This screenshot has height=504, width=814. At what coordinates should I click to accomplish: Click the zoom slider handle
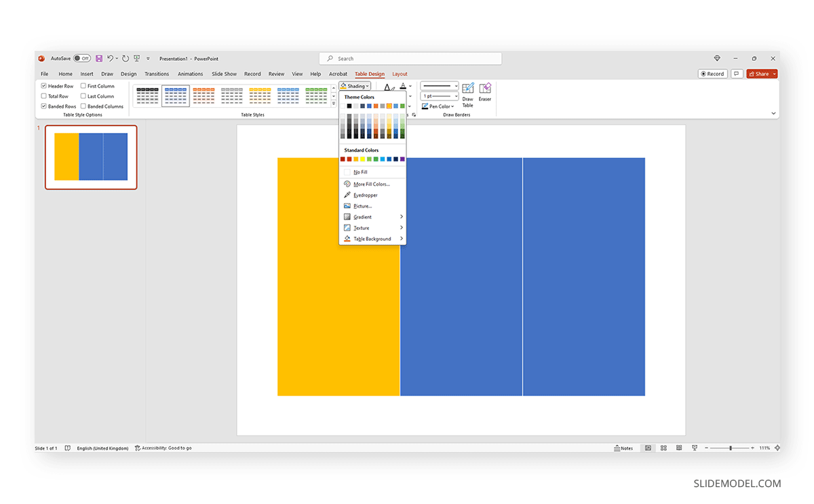tap(730, 448)
